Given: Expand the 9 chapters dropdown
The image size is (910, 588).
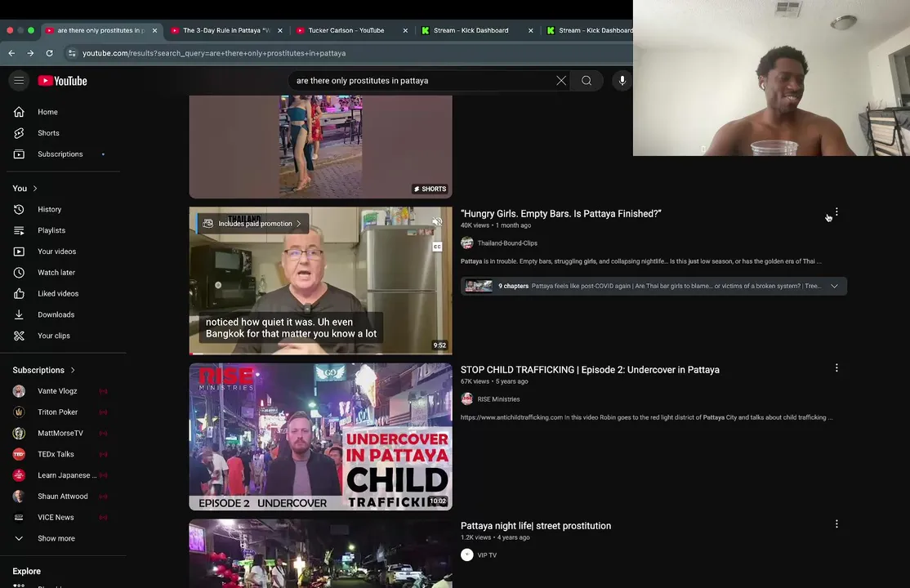Looking at the screenshot, I should [834, 286].
